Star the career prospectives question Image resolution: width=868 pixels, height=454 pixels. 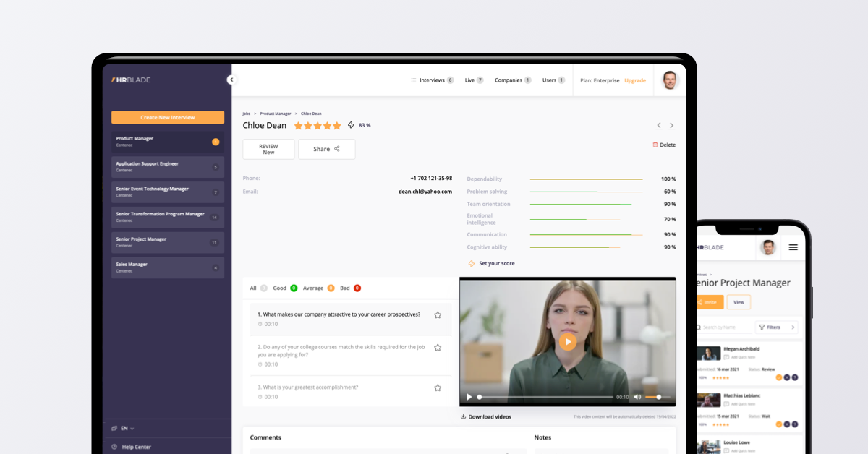tap(438, 315)
